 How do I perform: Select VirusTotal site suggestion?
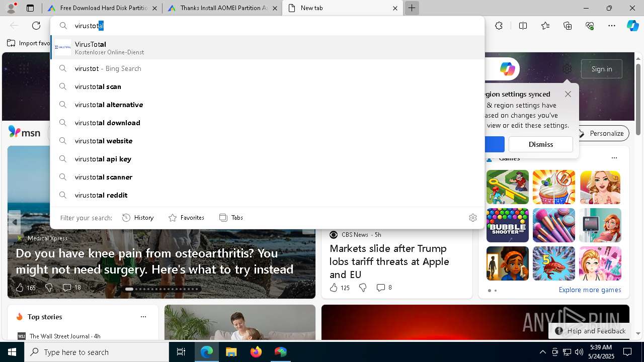pyautogui.click(x=267, y=48)
